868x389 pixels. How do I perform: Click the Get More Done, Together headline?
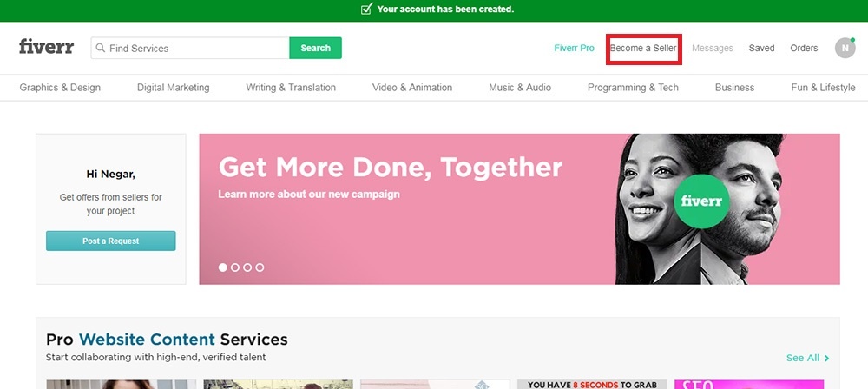pyautogui.click(x=391, y=167)
